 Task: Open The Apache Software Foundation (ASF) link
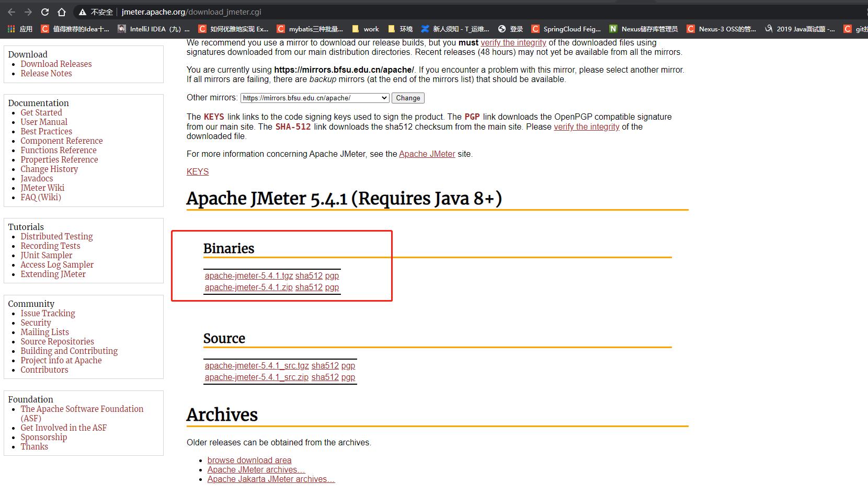82,413
